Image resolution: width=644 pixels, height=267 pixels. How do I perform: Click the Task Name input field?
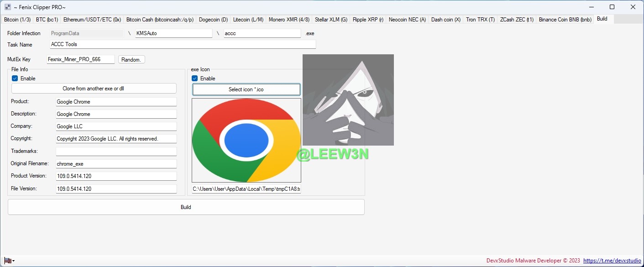pyautogui.click(x=183, y=44)
